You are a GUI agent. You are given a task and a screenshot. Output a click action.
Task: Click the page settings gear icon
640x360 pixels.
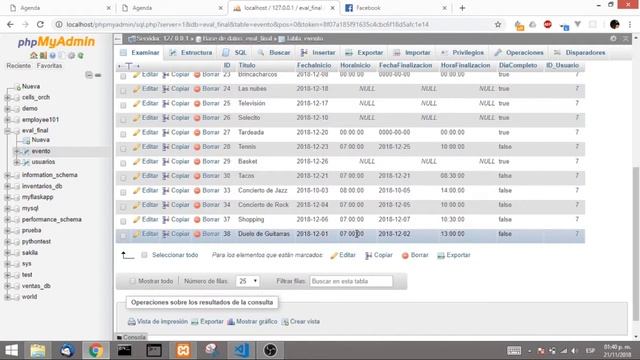(x=613, y=38)
